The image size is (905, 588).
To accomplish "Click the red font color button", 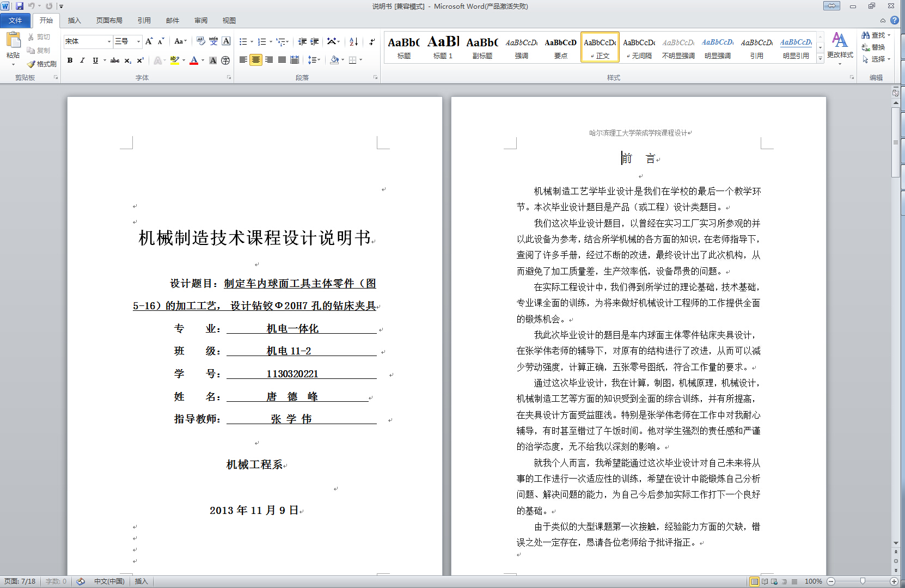I will point(194,60).
